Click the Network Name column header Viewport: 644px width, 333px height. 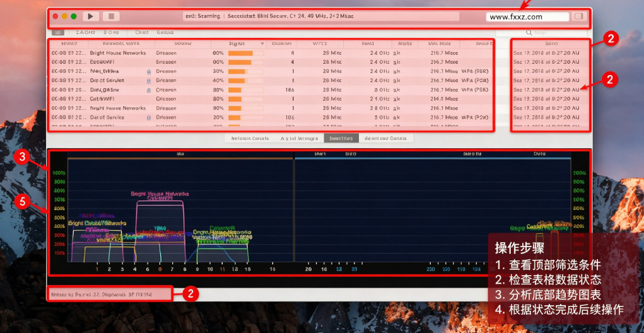click(x=121, y=44)
